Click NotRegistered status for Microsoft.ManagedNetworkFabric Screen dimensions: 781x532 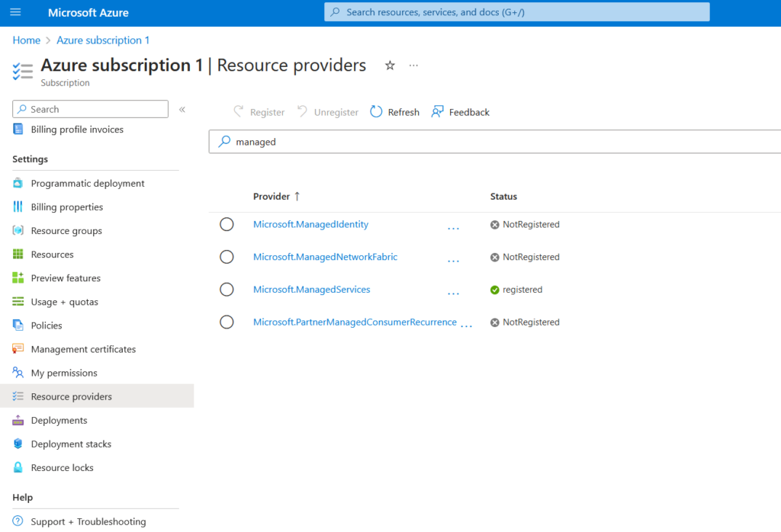click(x=525, y=257)
